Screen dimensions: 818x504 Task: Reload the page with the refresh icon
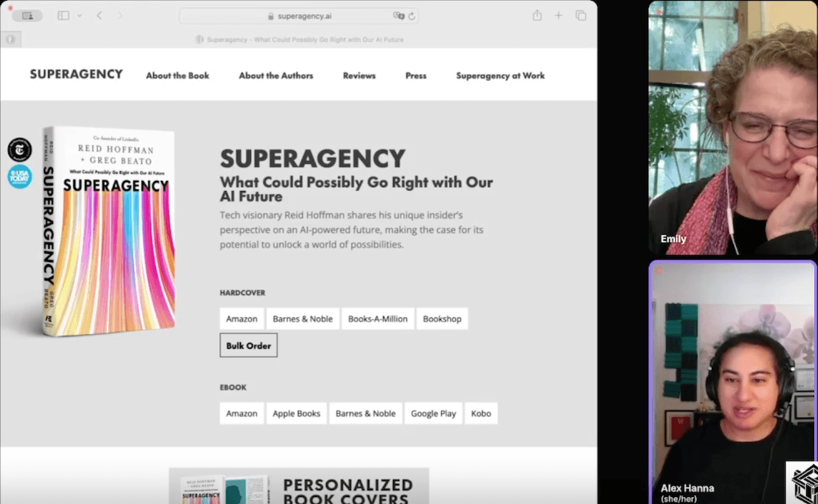coord(412,16)
